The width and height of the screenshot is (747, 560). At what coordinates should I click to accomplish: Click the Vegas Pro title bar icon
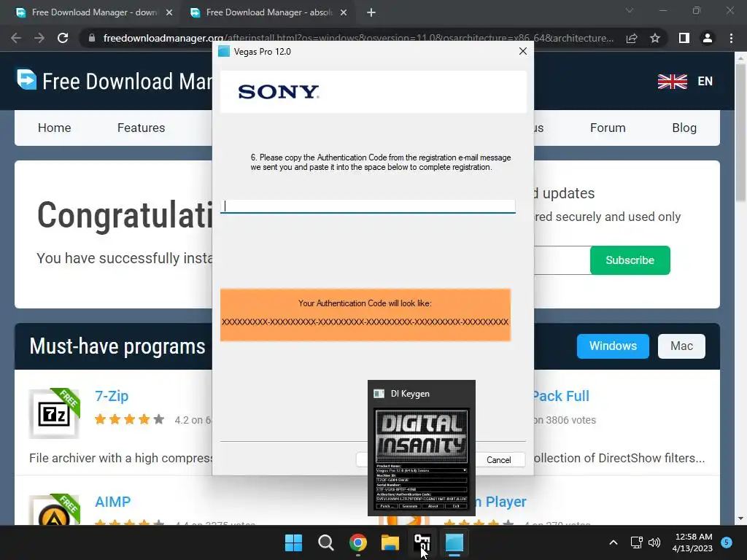click(x=224, y=51)
